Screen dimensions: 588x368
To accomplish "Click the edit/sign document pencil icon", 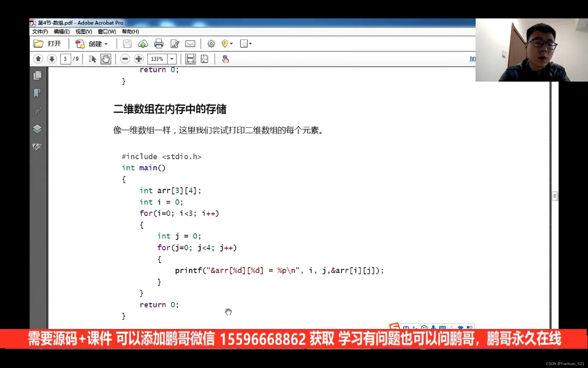I will pyautogui.click(x=175, y=44).
